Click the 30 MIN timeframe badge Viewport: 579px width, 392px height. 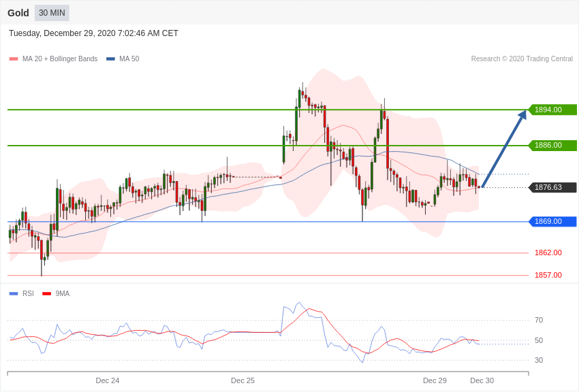pyautogui.click(x=52, y=13)
